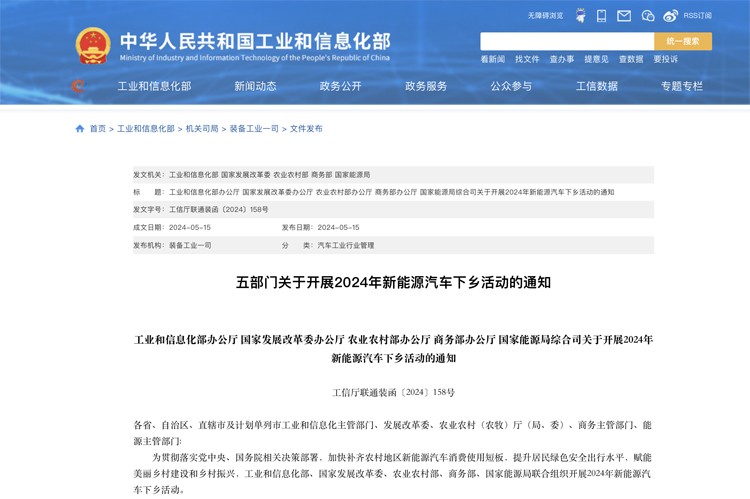Image resolution: width=750 pixels, height=499 pixels.
Task: Select 查办事 quick search link
Action: (562, 59)
